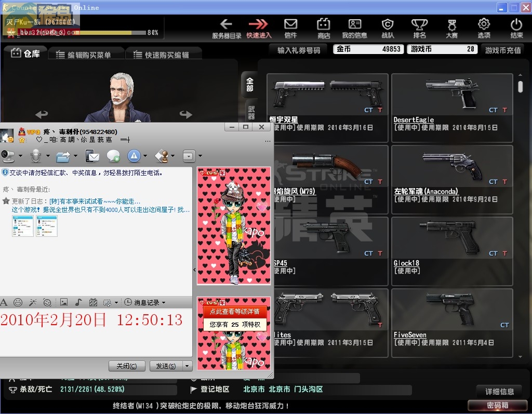Select the DesertEagle weapon card
532x414 pixels.
click(x=452, y=108)
